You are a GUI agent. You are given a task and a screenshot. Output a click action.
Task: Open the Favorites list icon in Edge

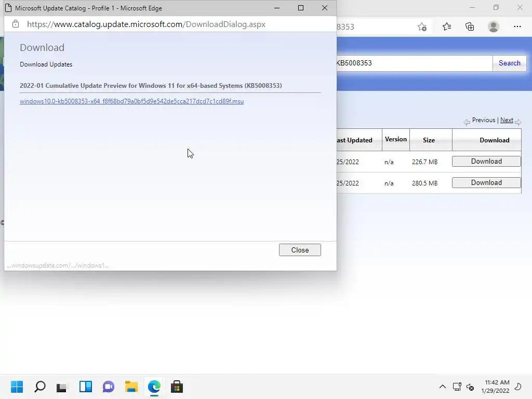pos(446,26)
